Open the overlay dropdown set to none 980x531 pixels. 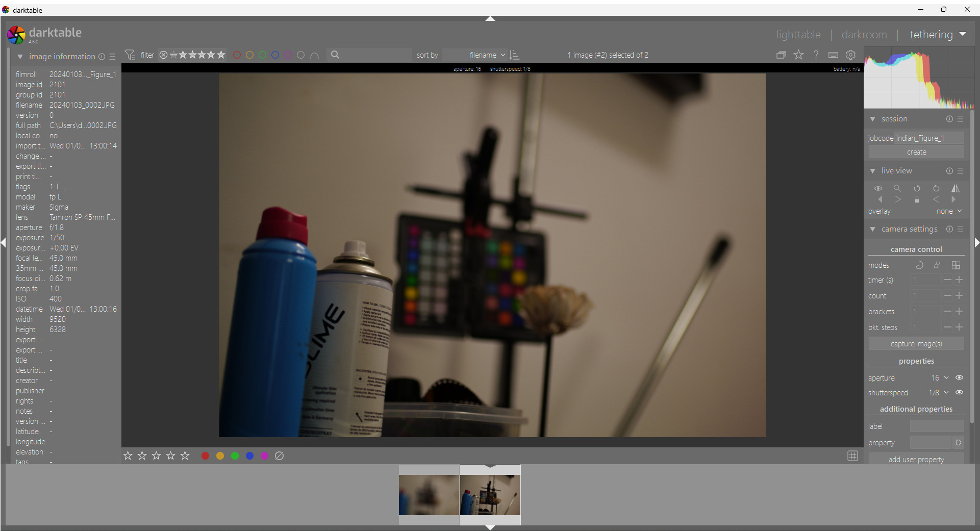tap(949, 211)
